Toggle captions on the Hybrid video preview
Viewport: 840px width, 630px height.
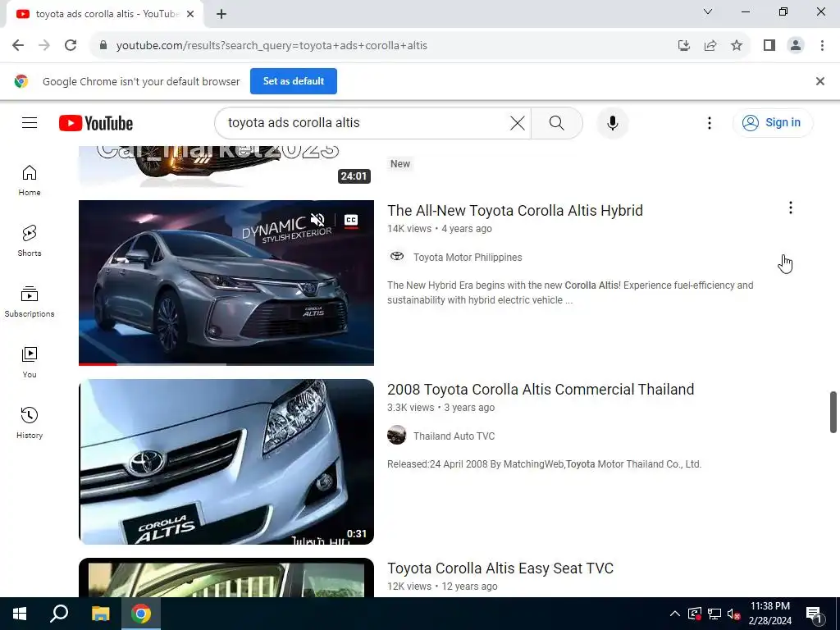pyautogui.click(x=351, y=220)
